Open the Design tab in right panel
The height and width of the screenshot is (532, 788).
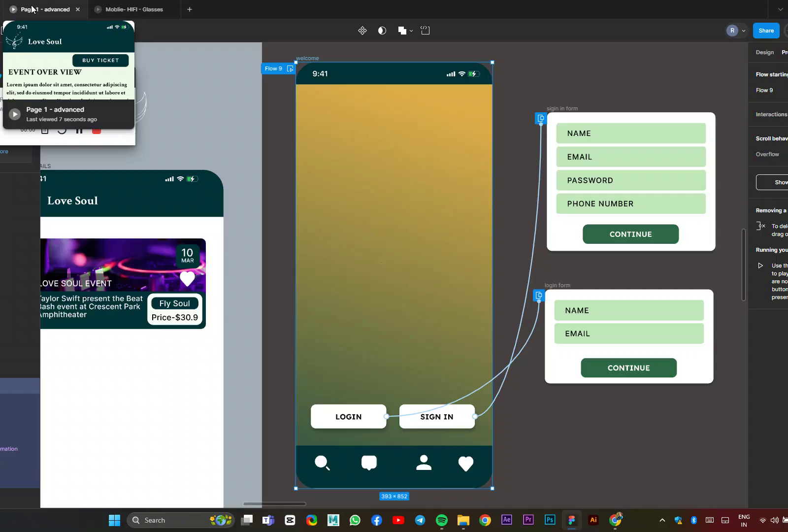coord(764,52)
